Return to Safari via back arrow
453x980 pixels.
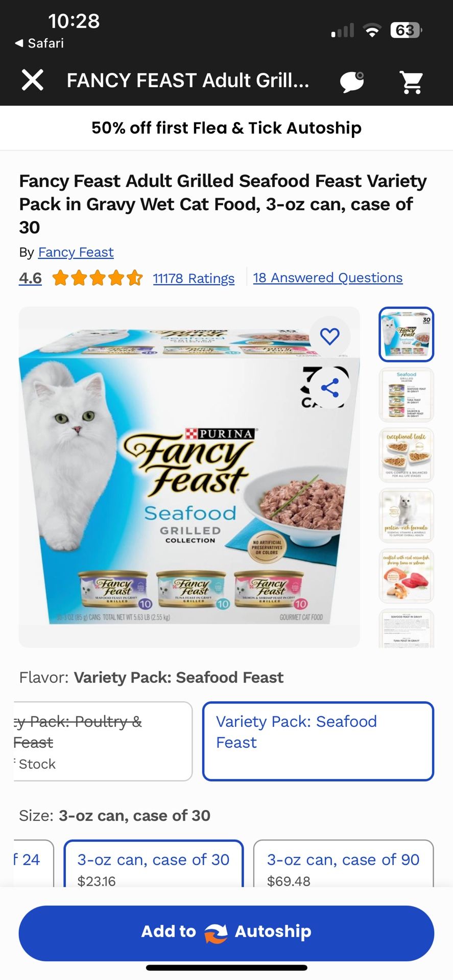click(x=40, y=43)
